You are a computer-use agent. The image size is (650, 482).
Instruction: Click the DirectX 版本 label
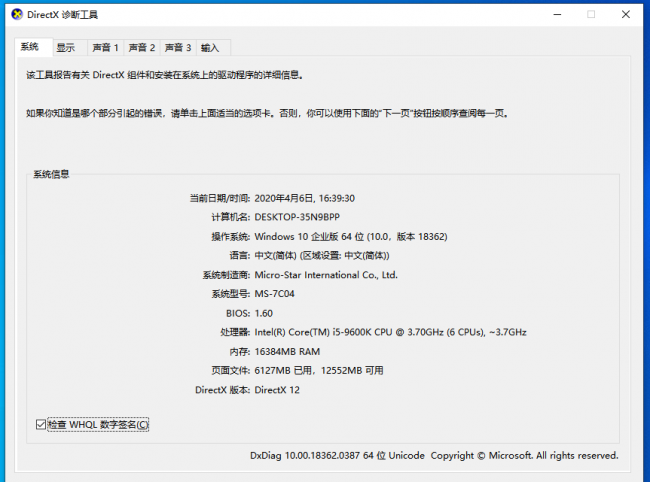pyautogui.click(x=223, y=390)
